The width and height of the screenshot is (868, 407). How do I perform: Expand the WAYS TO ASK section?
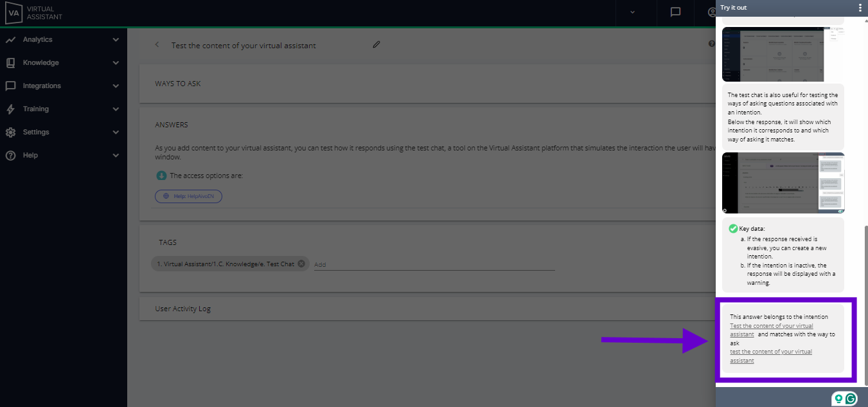pos(427,84)
